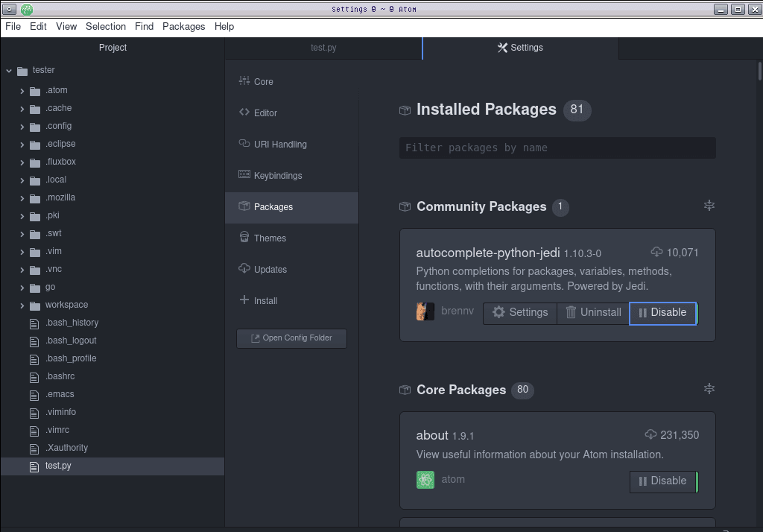Expand the workspace folder
763x532 pixels.
click(x=23, y=305)
